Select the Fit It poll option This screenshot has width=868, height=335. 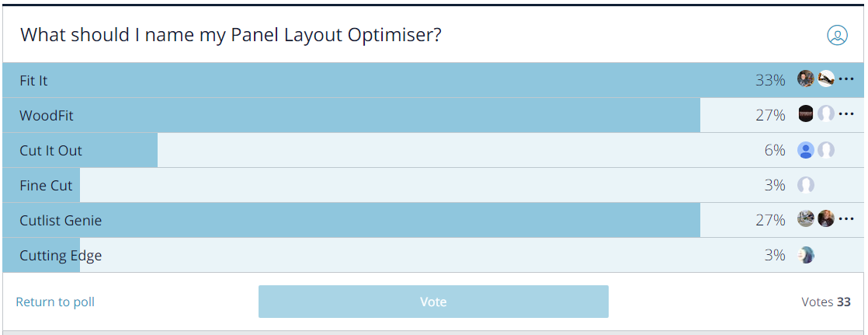tap(433, 80)
